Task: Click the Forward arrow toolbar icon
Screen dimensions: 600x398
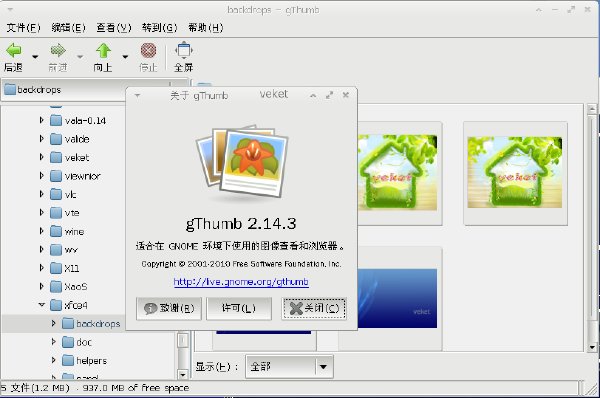Action: pyautogui.click(x=58, y=50)
